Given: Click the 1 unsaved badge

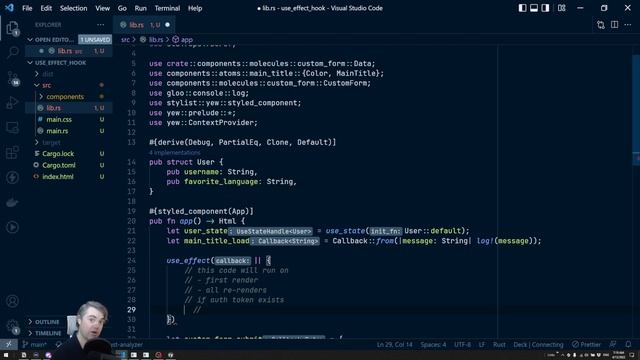Looking at the screenshot, I should (x=95, y=40).
